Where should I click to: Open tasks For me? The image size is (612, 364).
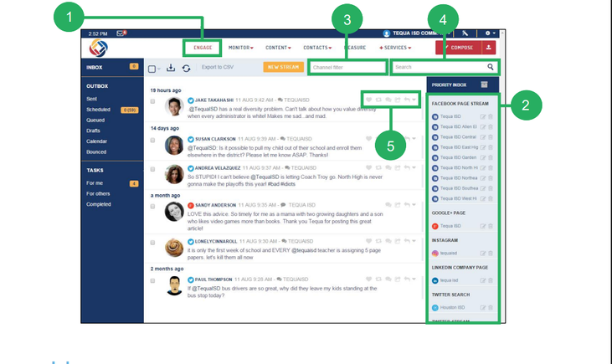click(95, 183)
